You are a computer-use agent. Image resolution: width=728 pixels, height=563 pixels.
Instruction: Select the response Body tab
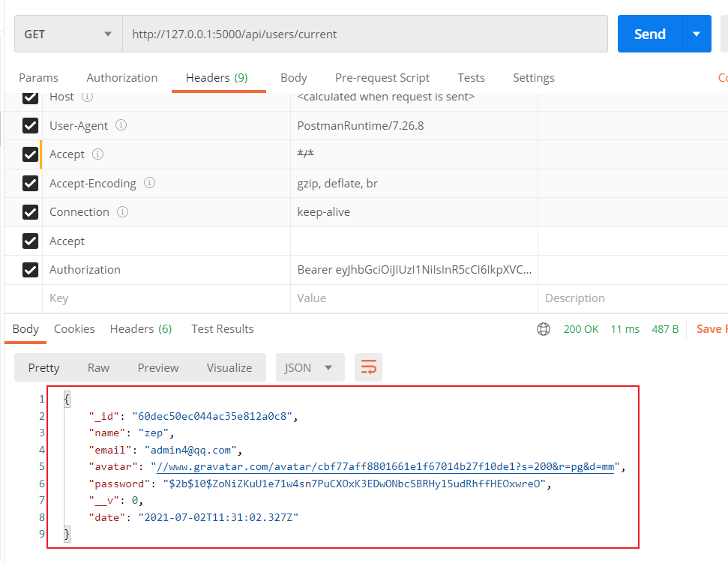[x=25, y=329]
